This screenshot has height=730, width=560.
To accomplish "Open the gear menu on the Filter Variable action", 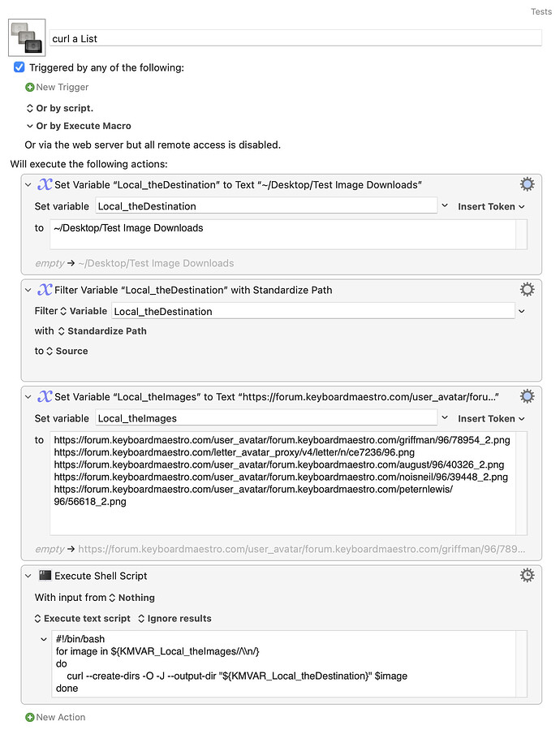I will pos(527,288).
